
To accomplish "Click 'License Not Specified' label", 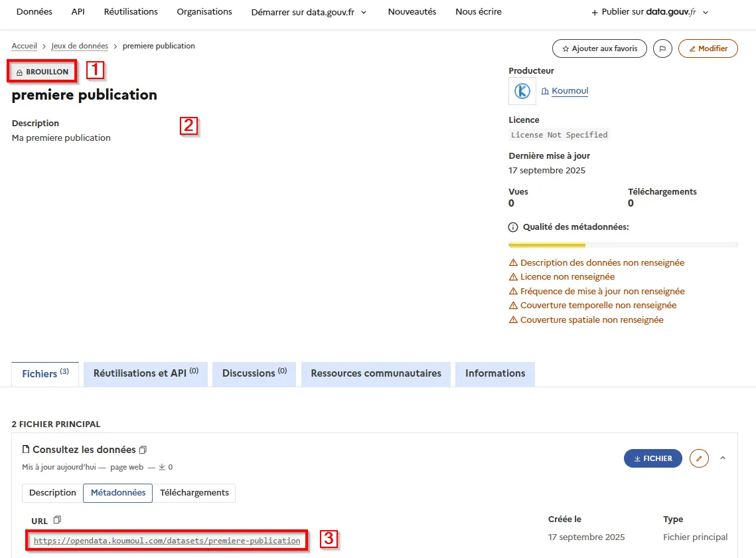I will pos(560,135).
